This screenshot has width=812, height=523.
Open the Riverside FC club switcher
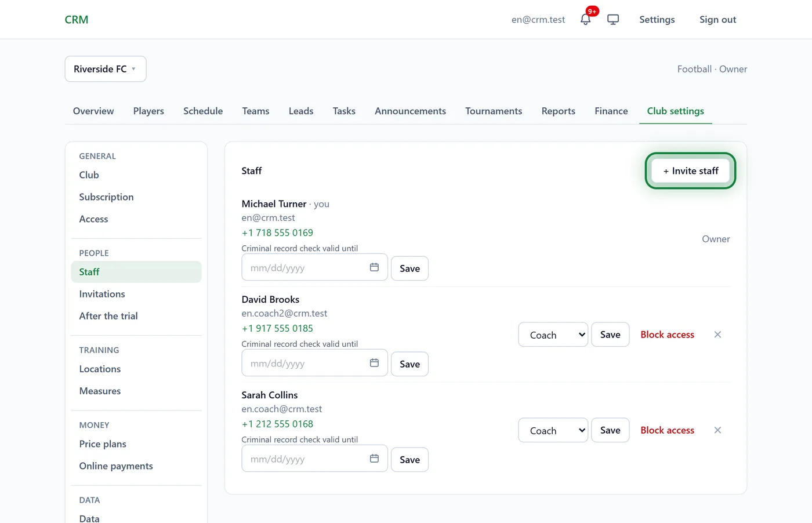coord(106,69)
